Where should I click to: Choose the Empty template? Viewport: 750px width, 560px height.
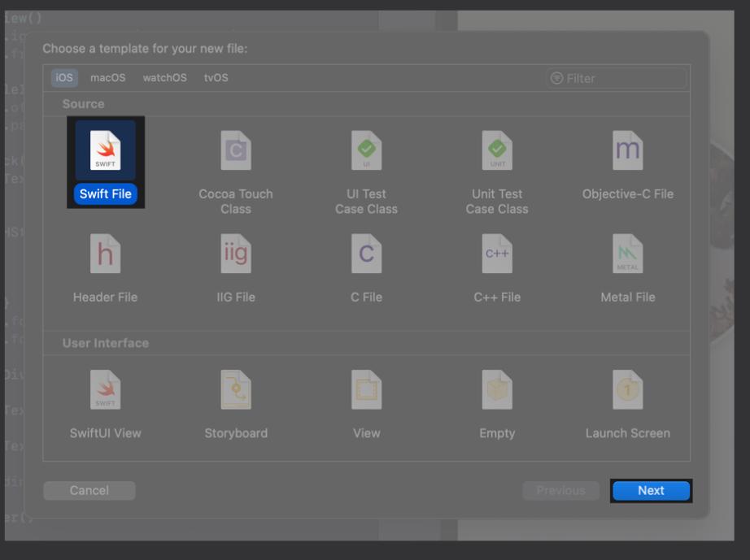click(x=497, y=404)
